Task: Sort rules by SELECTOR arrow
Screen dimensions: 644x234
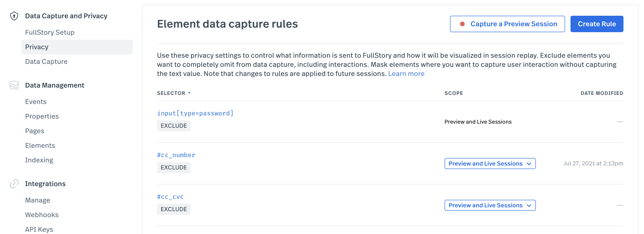Action: 189,93
